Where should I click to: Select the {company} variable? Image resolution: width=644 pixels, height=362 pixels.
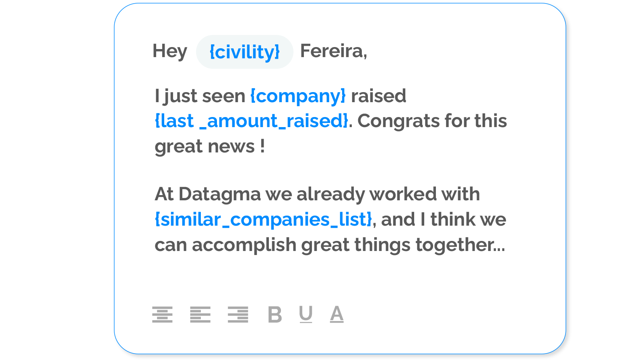tap(298, 96)
